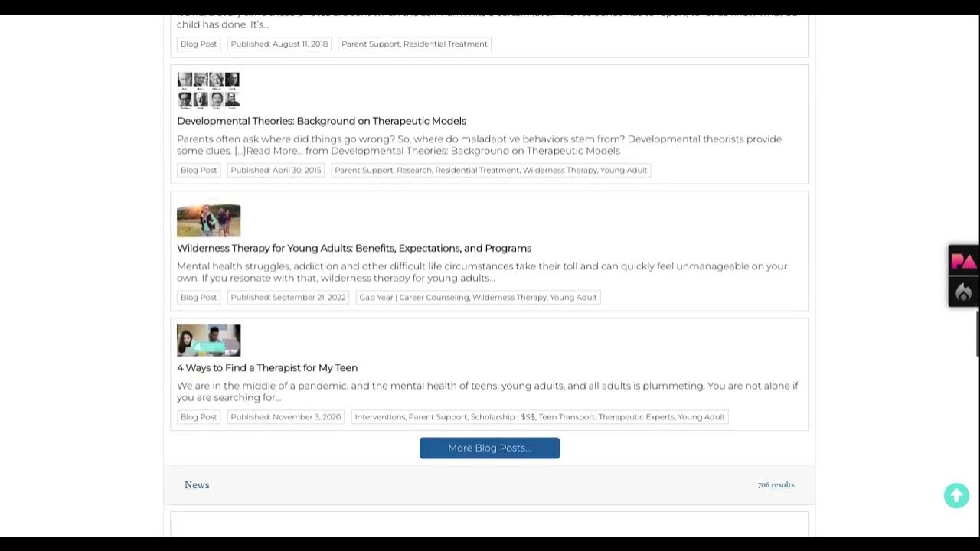Click Published: August 11, 2018 label
The width and height of the screenshot is (980, 551).
click(279, 44)
